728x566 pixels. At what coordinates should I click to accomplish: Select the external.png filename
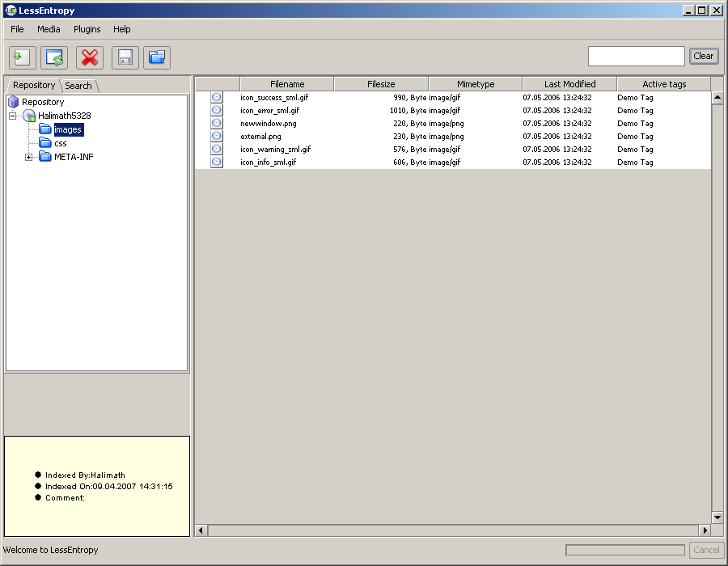(260, 137)
